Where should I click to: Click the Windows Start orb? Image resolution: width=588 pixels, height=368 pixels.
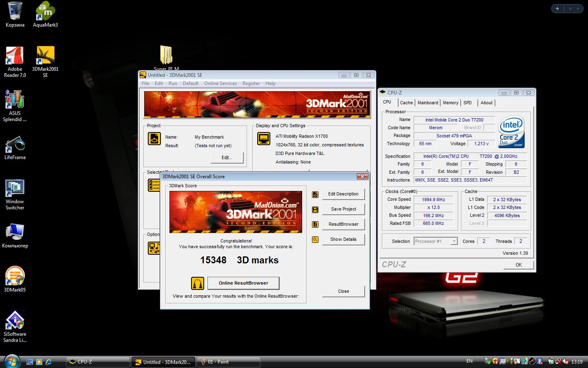pos(11,361)
